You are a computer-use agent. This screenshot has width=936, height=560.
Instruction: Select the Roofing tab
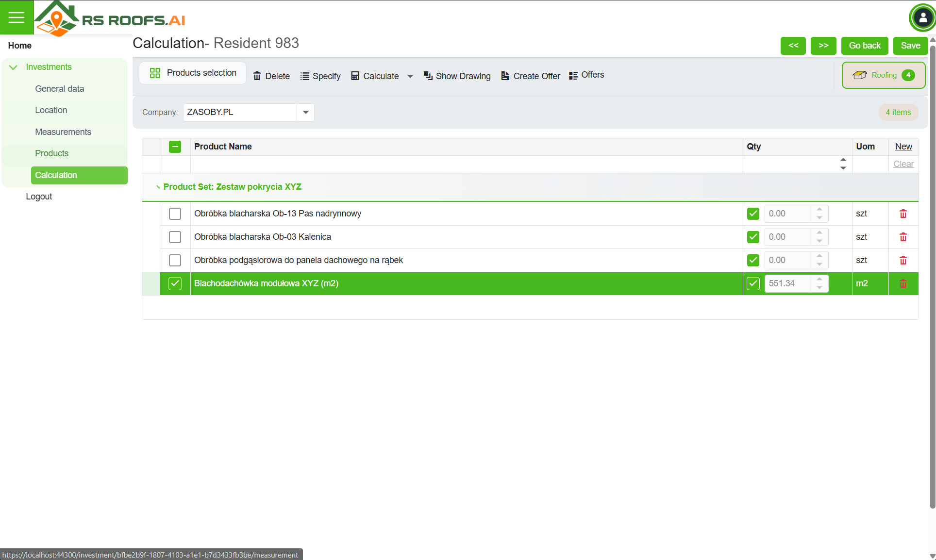tap(883, 75)
